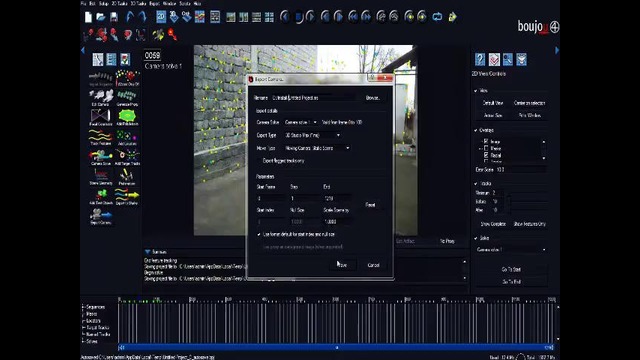Click the Center on selection button
This screenshot has width=640, height=360.
(x=529, y=103)
